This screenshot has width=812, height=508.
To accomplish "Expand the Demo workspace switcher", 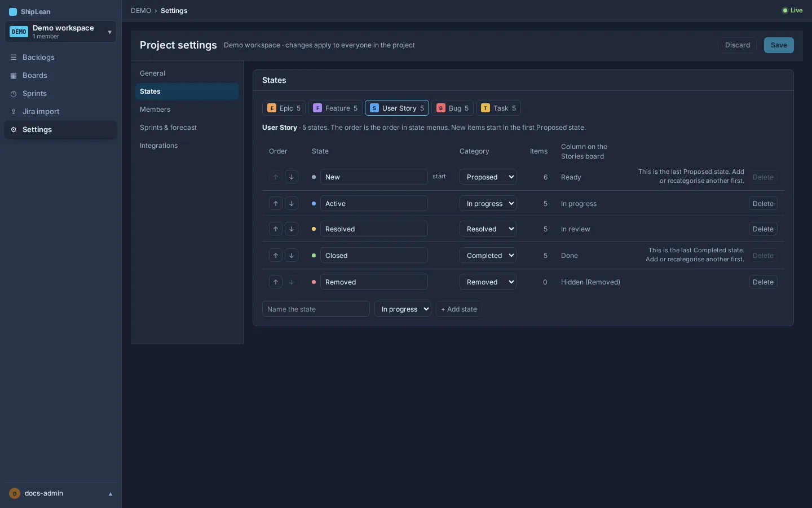I will (60, 32).
